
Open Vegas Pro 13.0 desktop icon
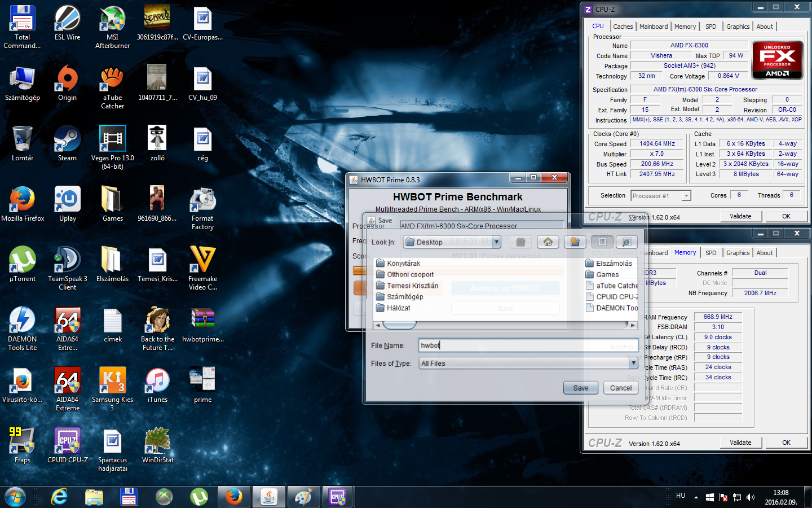pos(113,148)
